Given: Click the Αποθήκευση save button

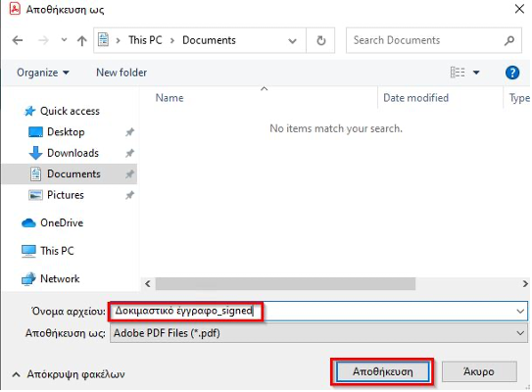Looking at the screenshot, I should click(382, 372).
